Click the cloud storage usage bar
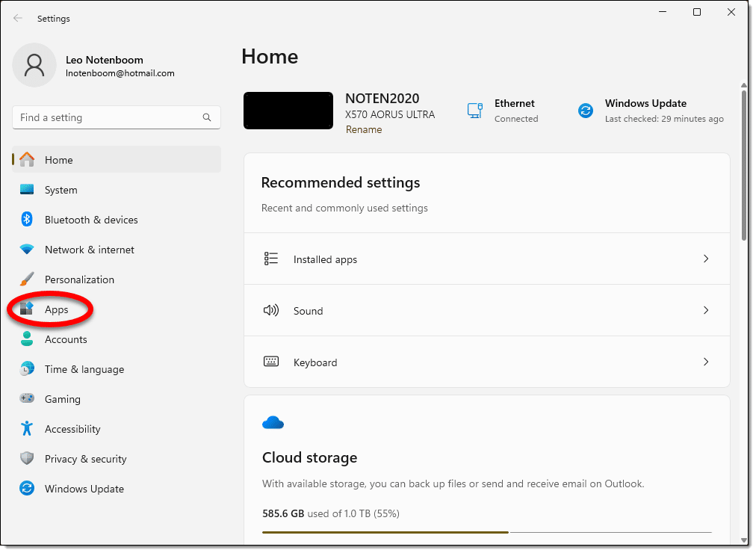This screenshot has width=756, height=553. (486, 532)
